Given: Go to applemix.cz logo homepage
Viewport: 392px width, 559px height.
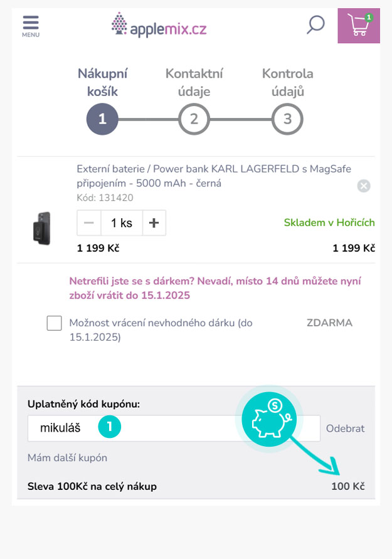Looking at the screenshot, I should pyautogui.click(x=159, y=24).
